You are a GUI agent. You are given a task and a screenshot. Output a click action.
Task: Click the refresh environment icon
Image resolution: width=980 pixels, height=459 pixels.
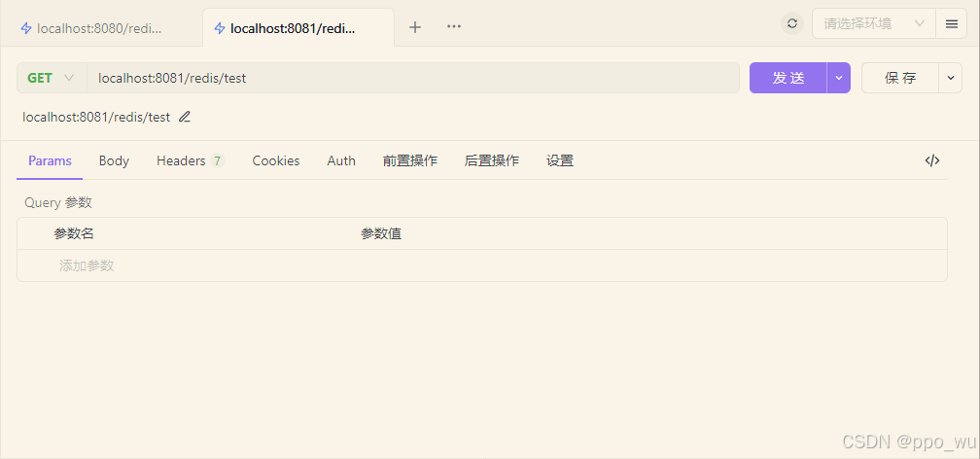[791, 23]
